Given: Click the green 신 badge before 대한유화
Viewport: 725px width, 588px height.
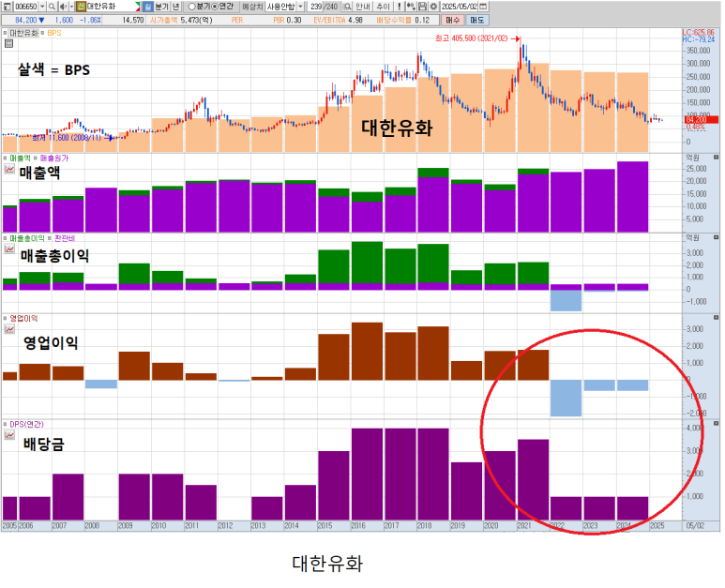Looking at the screenshot, I should pos(81,7).
